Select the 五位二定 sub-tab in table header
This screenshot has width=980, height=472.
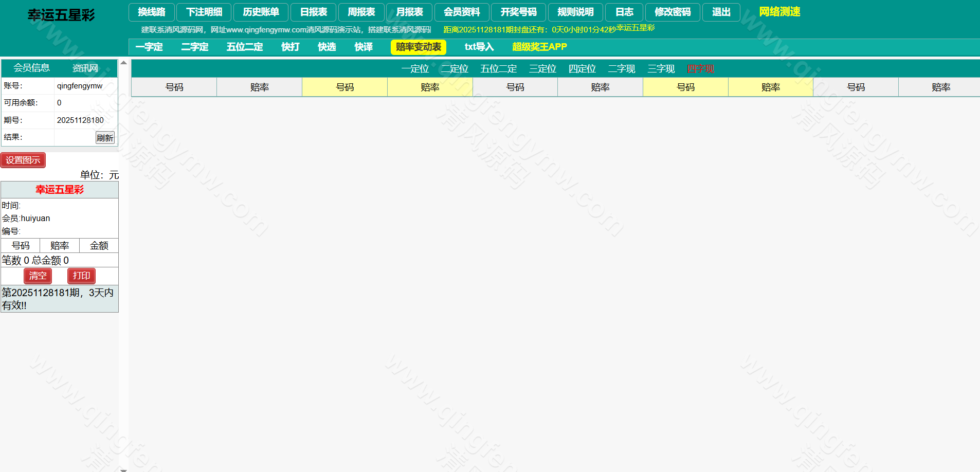coord(498,68)
